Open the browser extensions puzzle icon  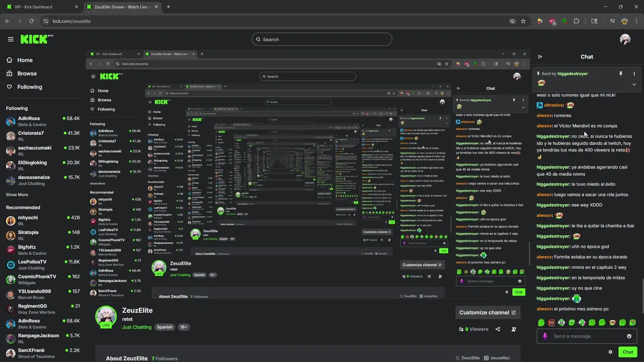coord(577,21)
